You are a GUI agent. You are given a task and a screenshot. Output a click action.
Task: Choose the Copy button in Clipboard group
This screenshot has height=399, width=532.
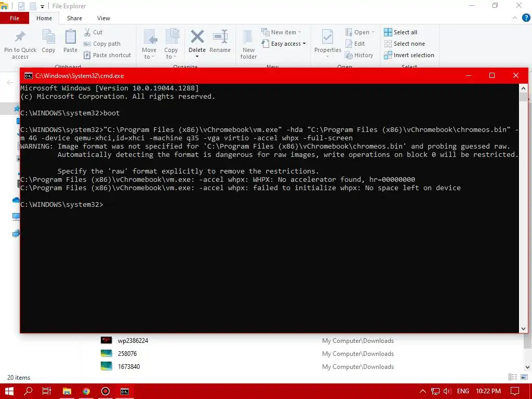48,42
